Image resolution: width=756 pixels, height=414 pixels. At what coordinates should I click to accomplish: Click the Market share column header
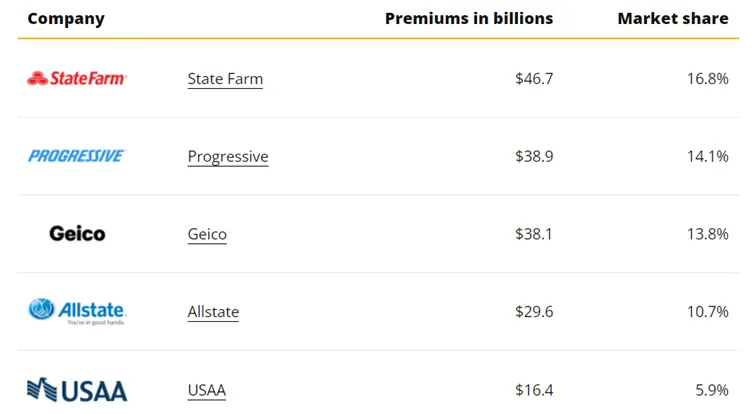tap(673, 18)
